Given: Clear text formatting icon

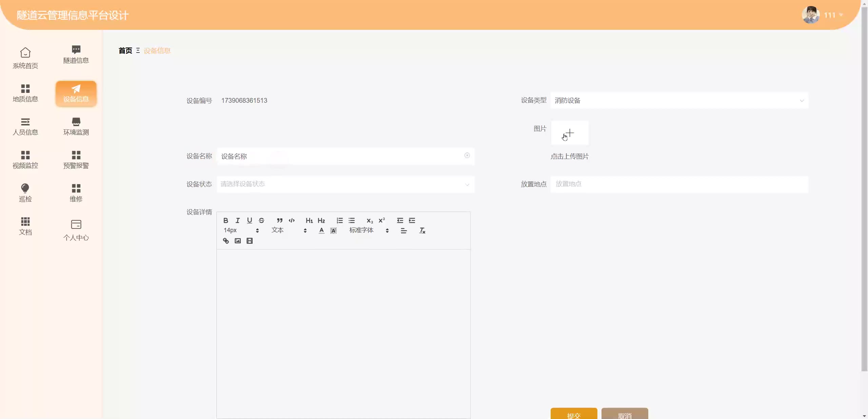Looking at the screenshot, I should tap(422, 231).
